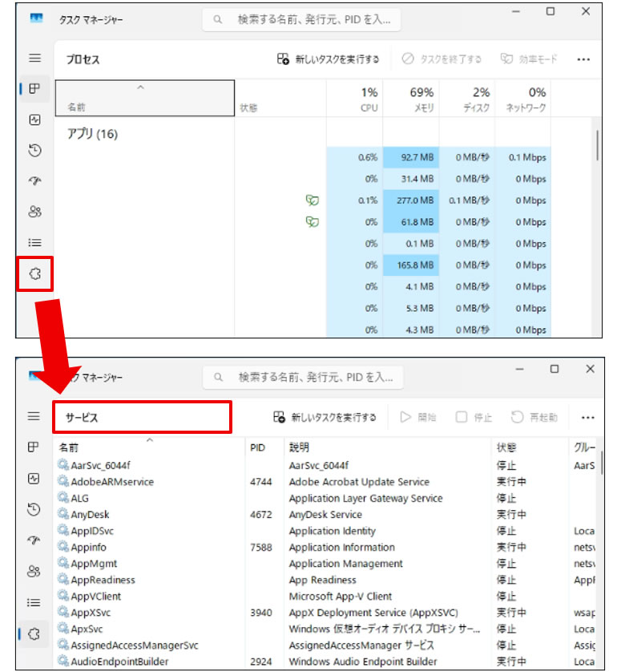Sort by 状態 column in Processes window
Viewport: 617px width, 672px height.
[x=280, y=98]
